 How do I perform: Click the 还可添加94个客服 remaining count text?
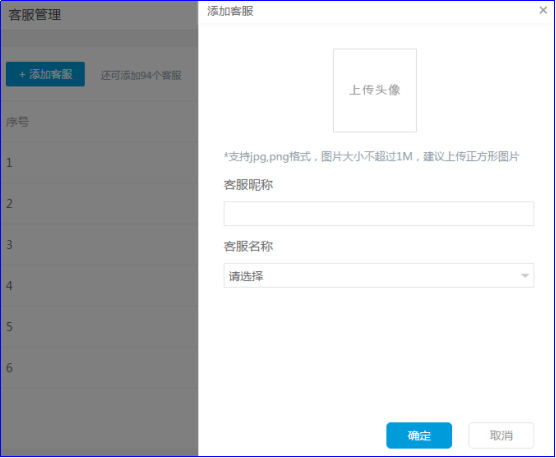(x=141, y=75)
